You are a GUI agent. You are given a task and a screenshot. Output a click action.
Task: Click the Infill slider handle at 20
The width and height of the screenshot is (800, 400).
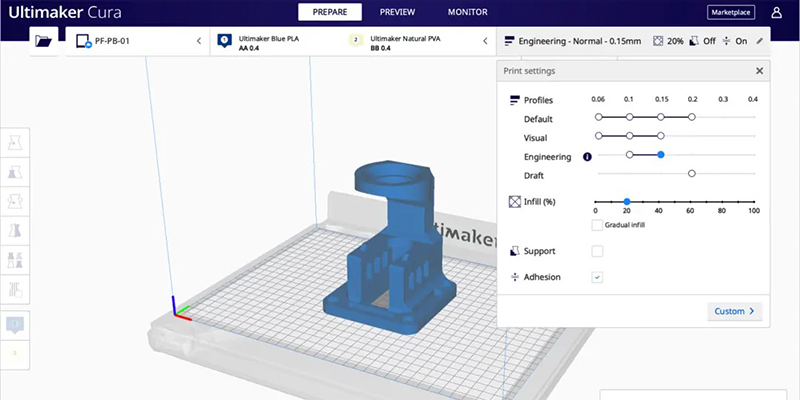coord(627,201)
